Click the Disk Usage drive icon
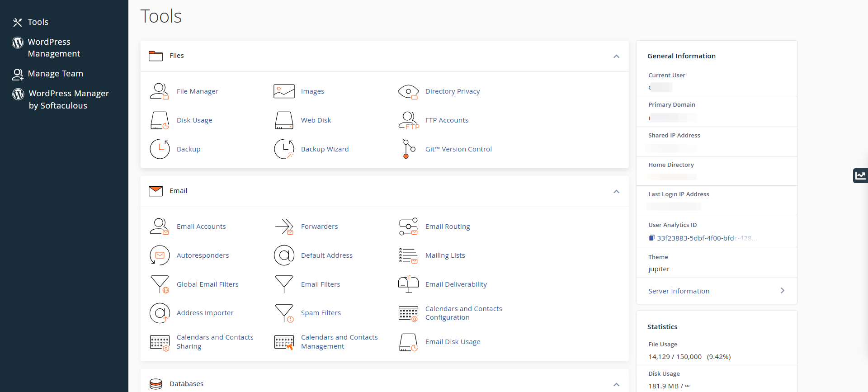This screenshot has height=392, width=868. pos(160,120)
